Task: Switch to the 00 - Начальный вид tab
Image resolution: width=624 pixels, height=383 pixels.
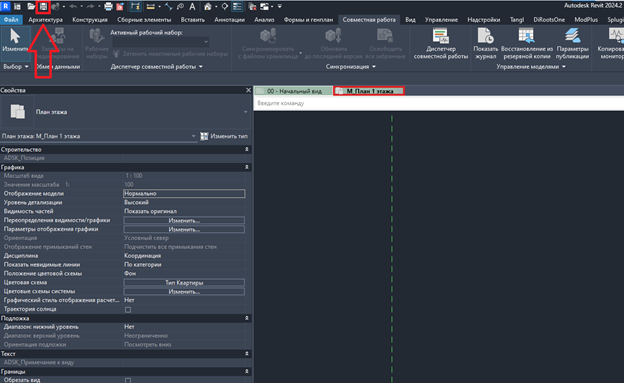Action: (x=293, y=91)
